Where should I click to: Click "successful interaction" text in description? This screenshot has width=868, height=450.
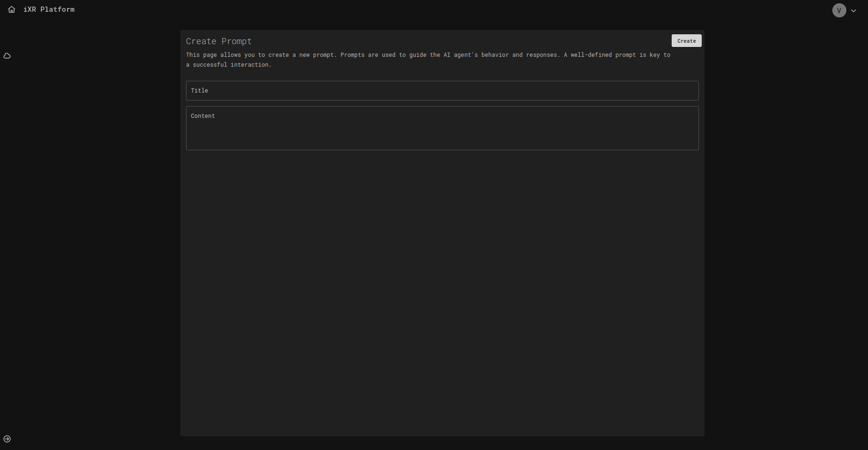(231, 65)
